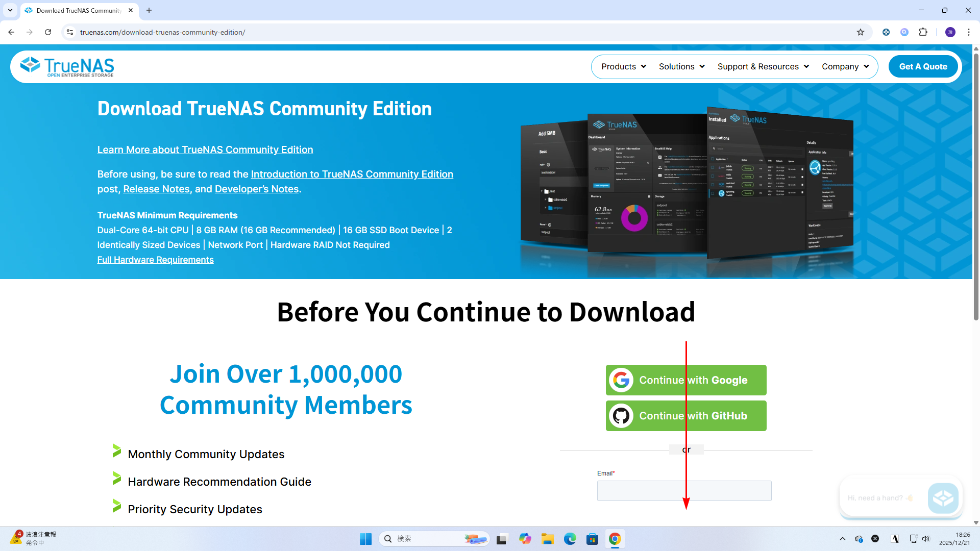Open File Explorer from the taskbar
The height and width of the screenshot is (551, 980).
click(x=548, y=539)
